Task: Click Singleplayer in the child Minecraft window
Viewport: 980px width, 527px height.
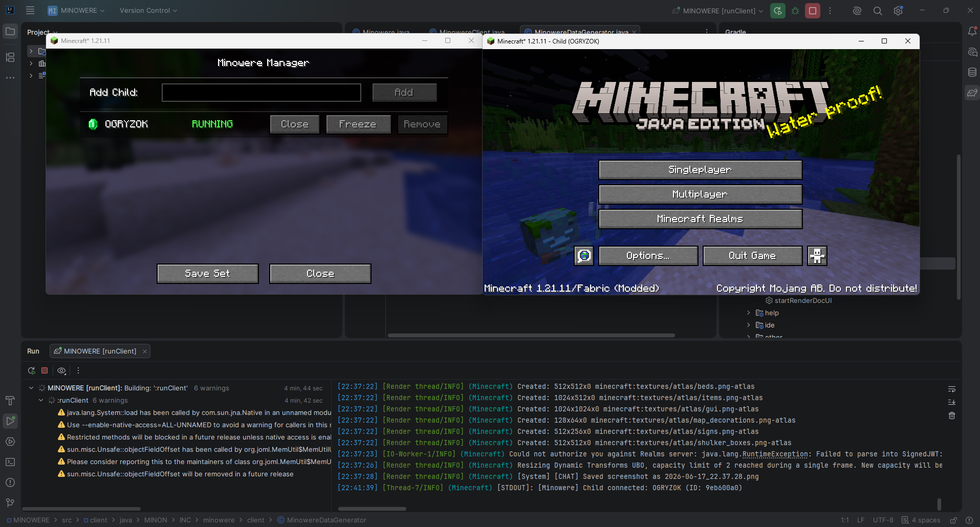Action: click(700, 170)
